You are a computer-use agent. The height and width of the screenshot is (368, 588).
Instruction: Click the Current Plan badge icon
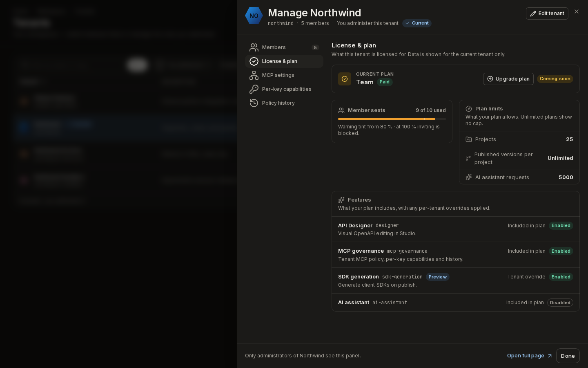[345, 79]
